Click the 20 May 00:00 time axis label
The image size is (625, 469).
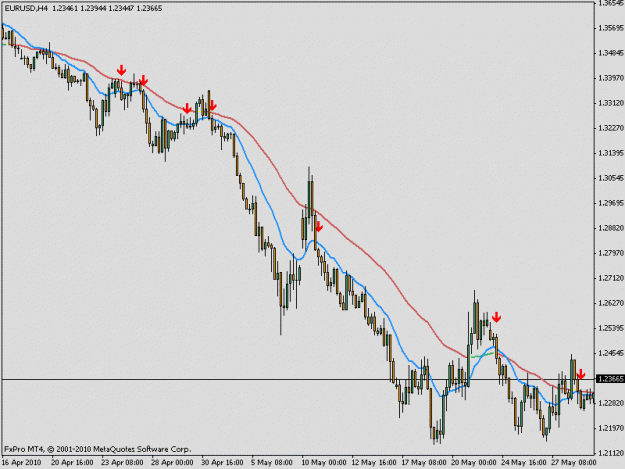click(474, 463)
